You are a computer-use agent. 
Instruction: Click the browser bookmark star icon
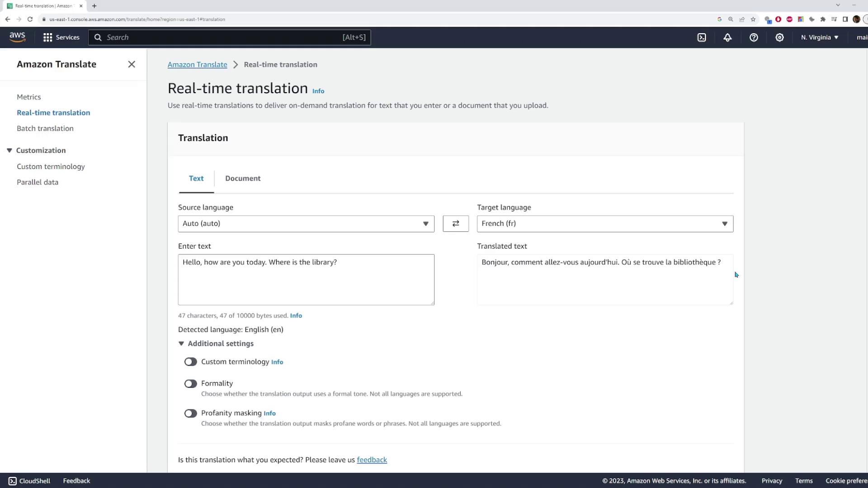point(753,19)
